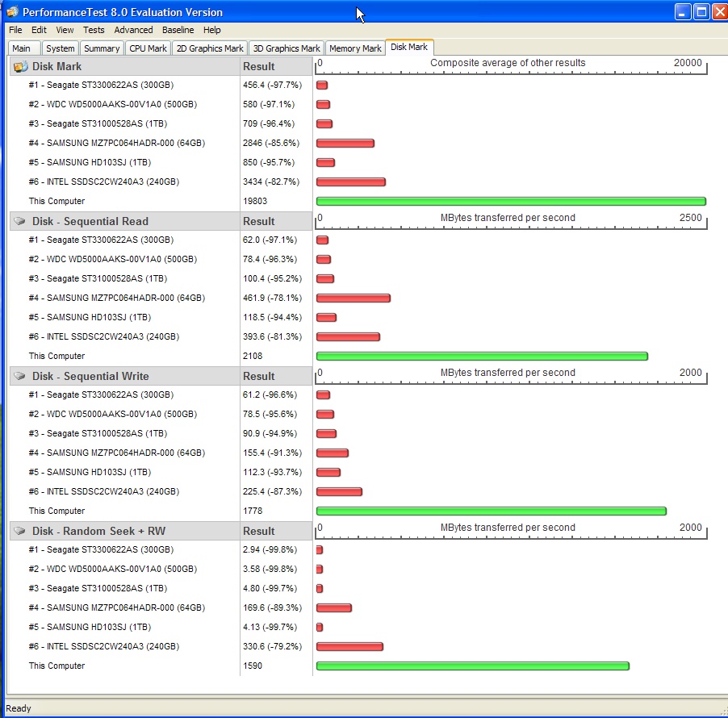Screen dimensions: 728x718
Task: Click green This Computer bar in Random Seek
Action: pos(473,666)
